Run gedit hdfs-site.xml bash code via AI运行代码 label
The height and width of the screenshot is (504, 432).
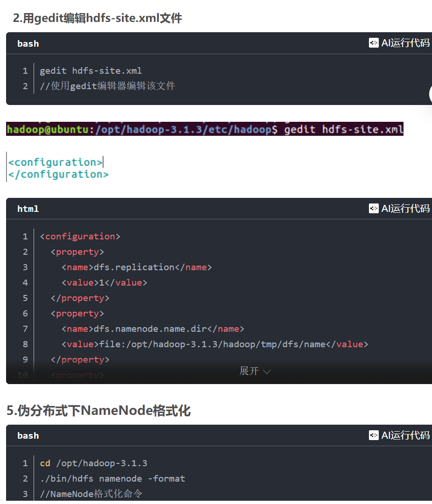(405, 43)
